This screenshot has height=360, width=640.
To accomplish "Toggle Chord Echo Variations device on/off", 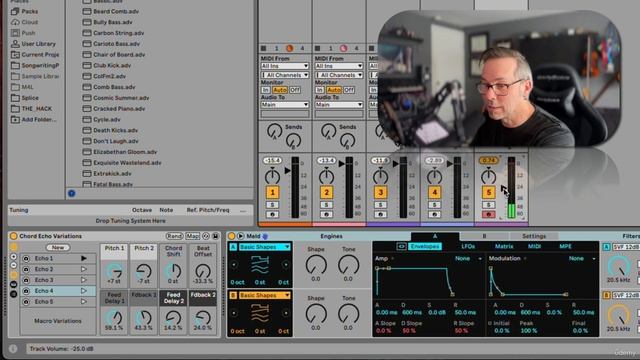I will 13,236.
